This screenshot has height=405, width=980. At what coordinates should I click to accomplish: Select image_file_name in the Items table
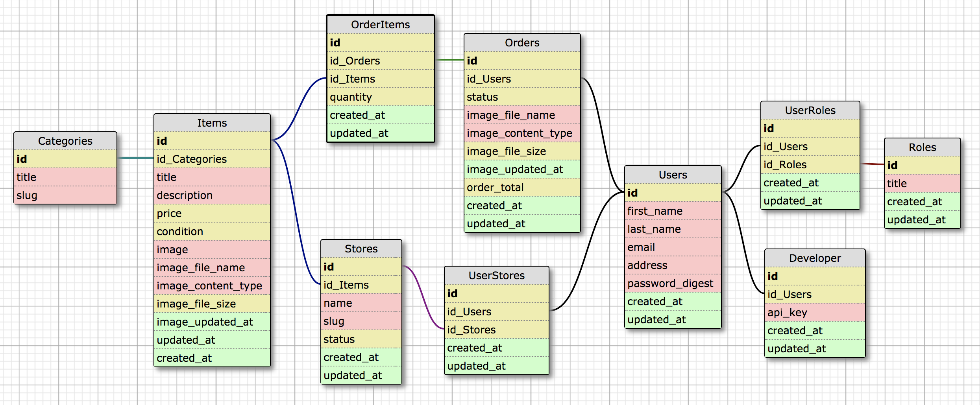click(x=212, y=267)
